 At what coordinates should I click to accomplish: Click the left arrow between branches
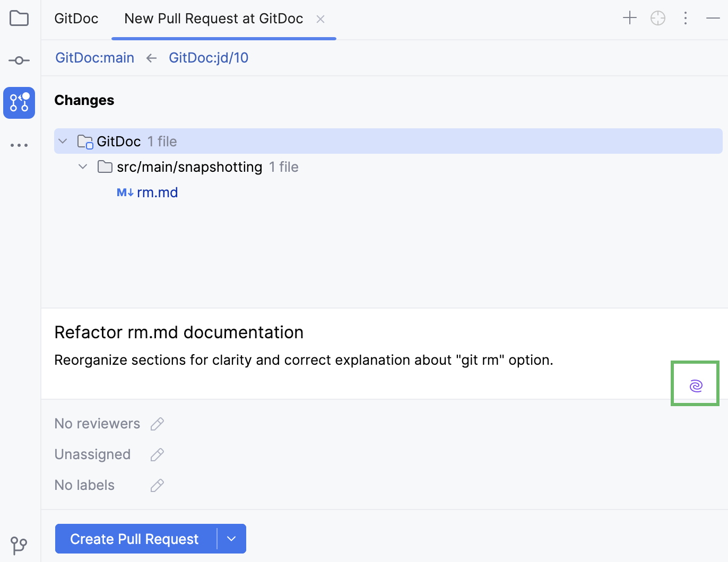pos(152,58)
